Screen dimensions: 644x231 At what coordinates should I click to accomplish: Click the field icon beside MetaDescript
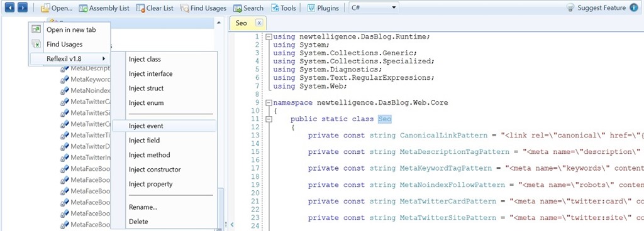pos(65,68)
